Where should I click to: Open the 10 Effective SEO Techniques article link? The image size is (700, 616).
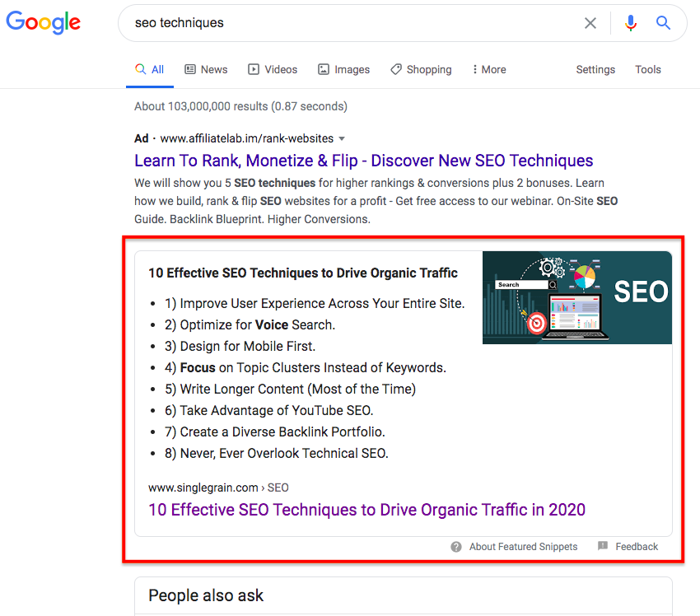[x=366, y=510]
